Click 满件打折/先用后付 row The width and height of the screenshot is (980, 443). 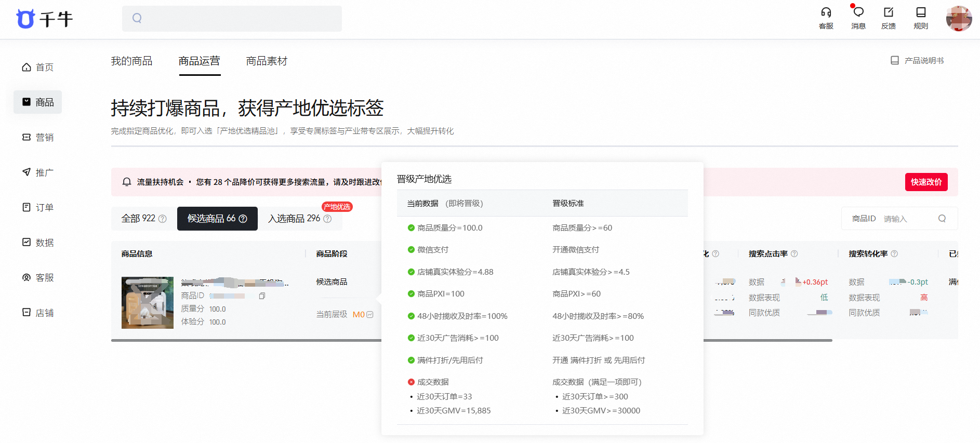click(x=445, y=360)
